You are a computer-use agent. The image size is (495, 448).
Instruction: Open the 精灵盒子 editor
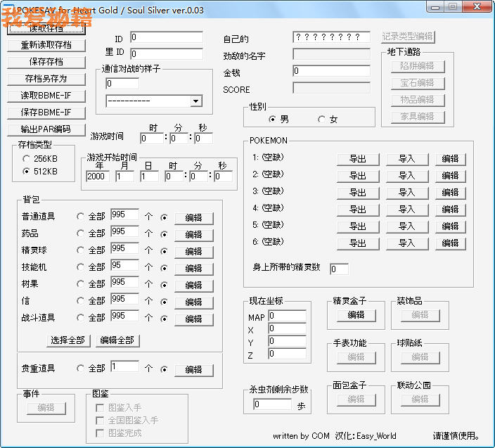(356, 315)
